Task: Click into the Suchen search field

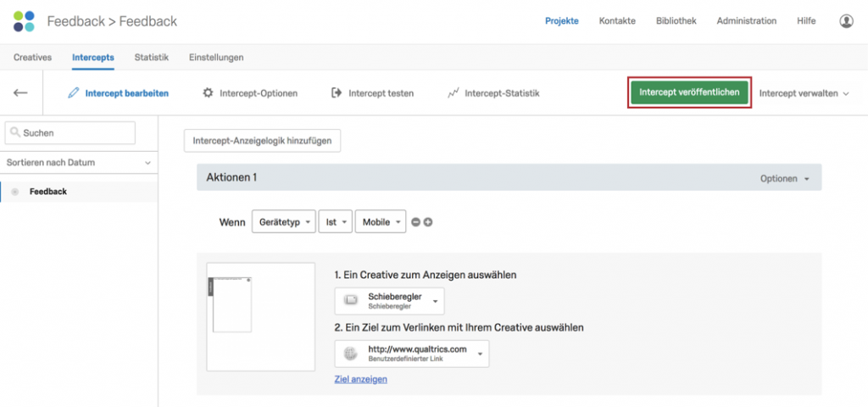Action: (x=70, y=133)
